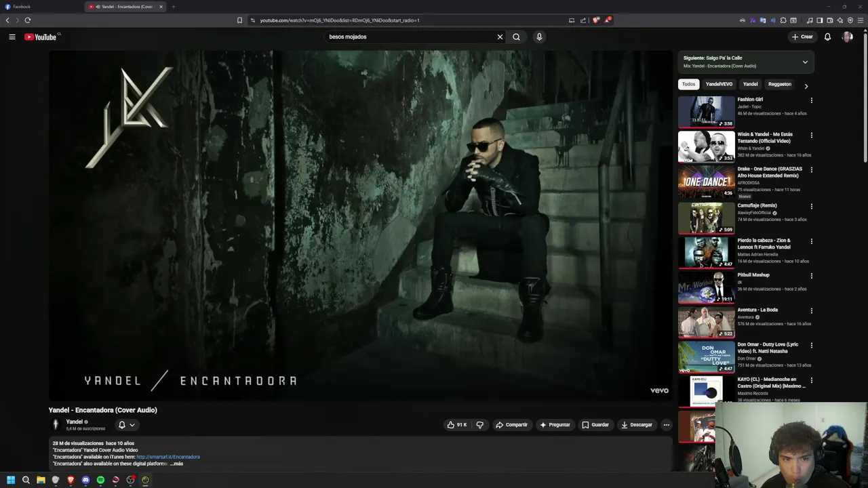Select the YandelVEVO filter chip

719,84
